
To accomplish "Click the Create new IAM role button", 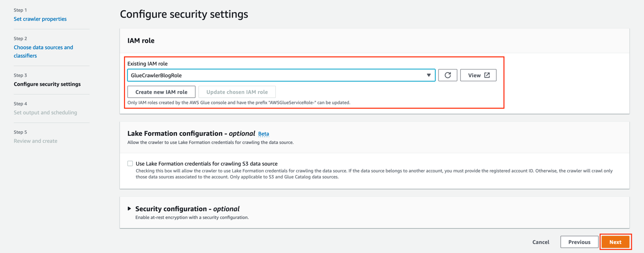I will point(161,92).
